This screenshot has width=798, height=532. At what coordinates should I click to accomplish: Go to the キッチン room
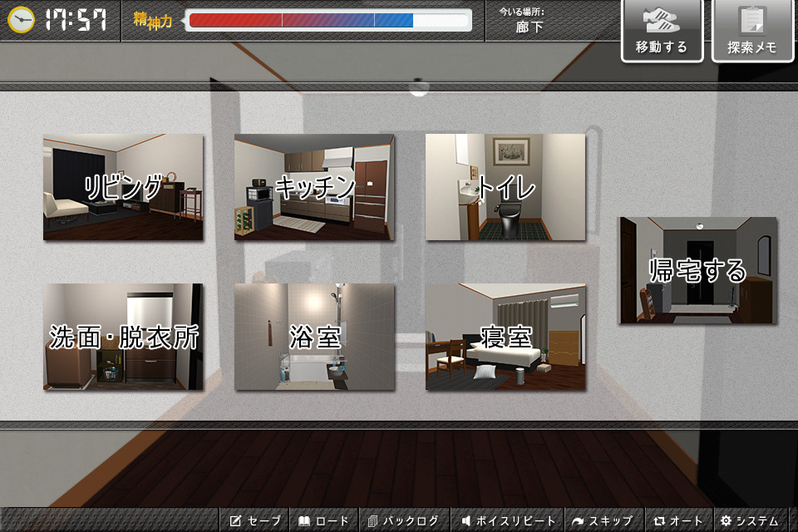314,188
